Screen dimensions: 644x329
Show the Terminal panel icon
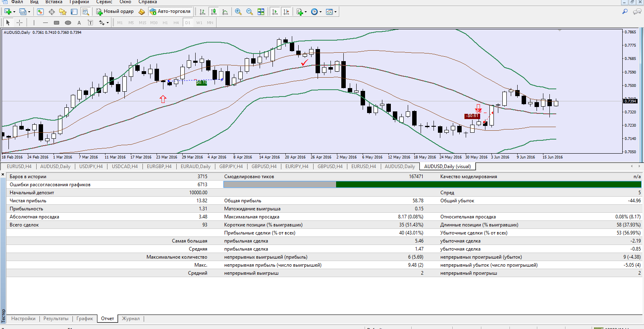point(74,12)
